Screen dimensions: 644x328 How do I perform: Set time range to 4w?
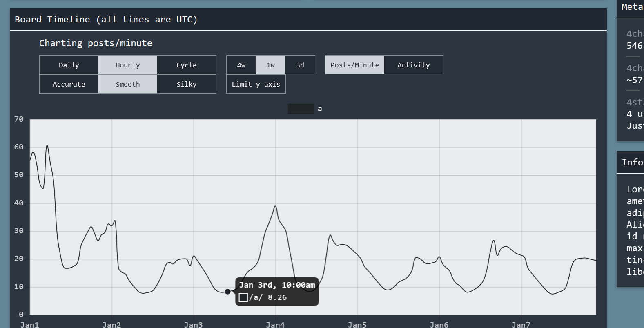(x=241, y=65)
